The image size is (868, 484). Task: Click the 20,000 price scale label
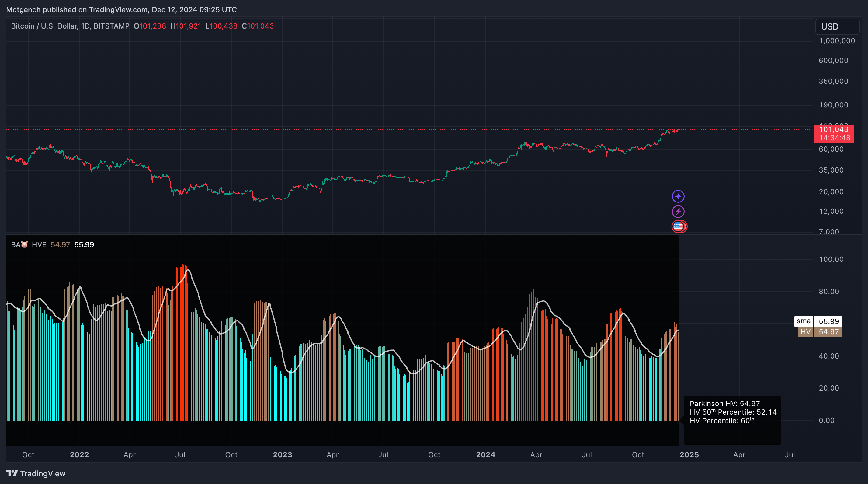(831, 191)
